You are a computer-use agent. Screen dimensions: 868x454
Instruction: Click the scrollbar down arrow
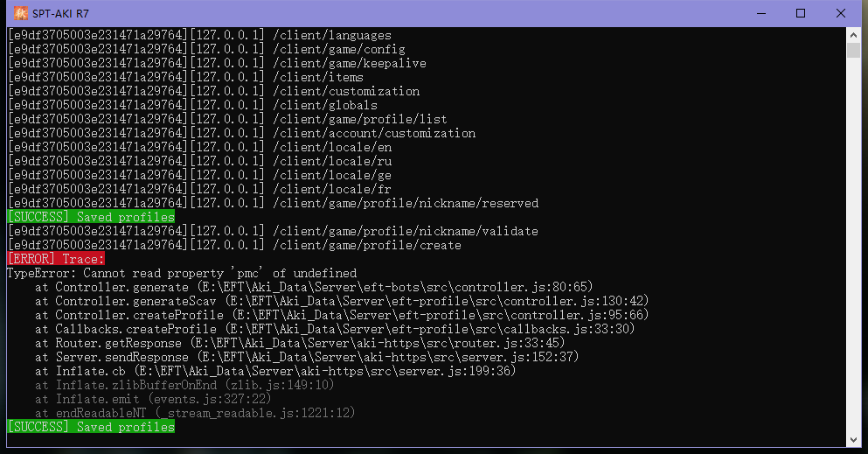tap(853, 440)
